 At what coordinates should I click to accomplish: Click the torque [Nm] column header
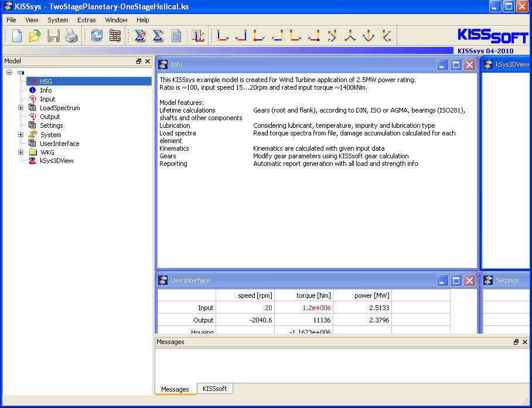pyautogui.click(x=303, y=295)
